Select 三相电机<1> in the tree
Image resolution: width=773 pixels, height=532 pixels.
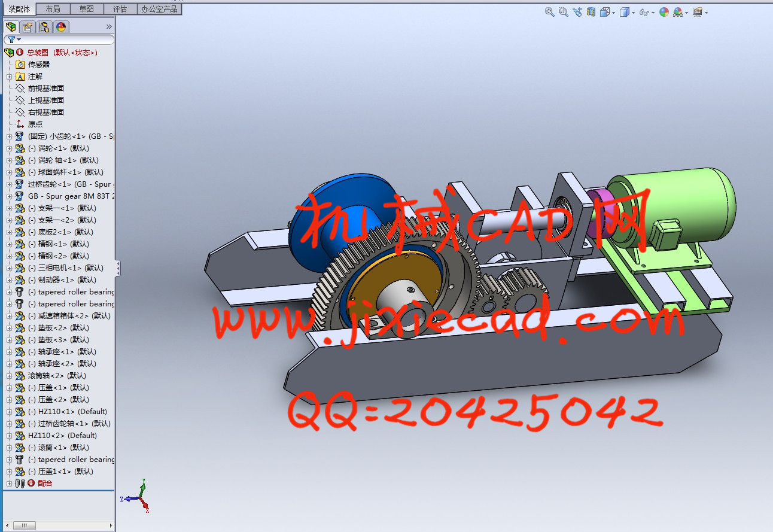60,268
